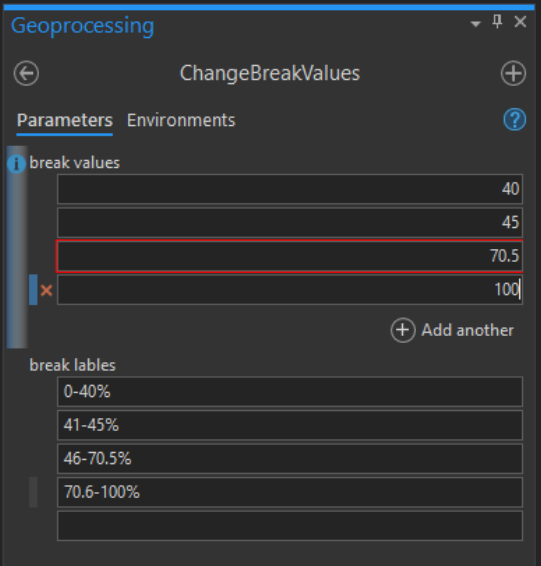Click the empty last break label field
The width and height of the screenshot is (541, 566).
(x=290, y=526)
